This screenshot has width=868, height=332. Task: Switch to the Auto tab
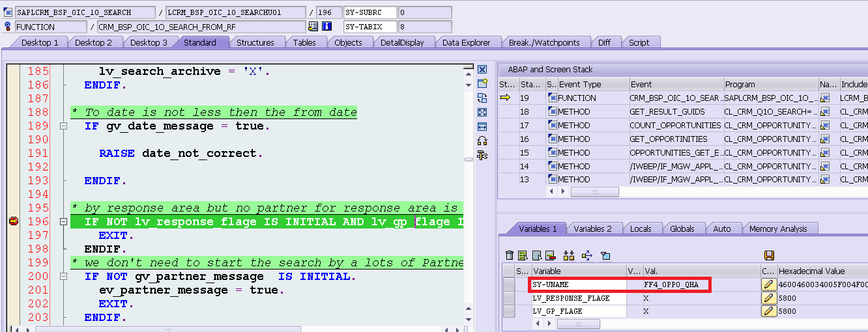point(722,228)
